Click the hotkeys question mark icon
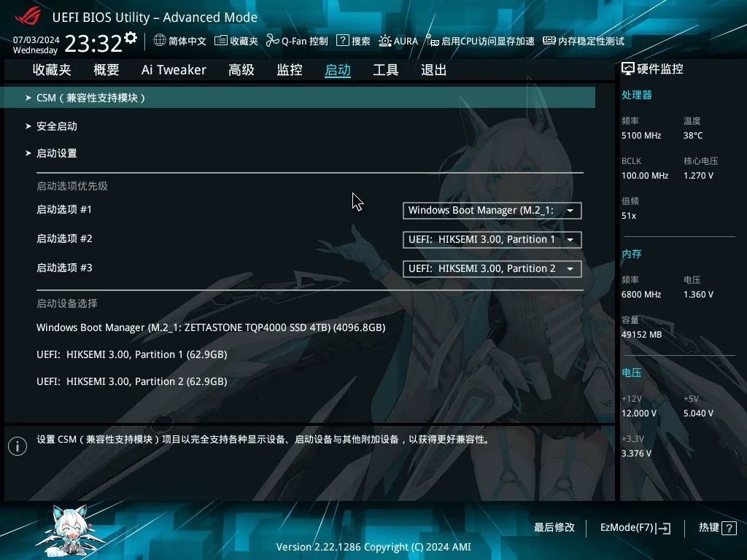 [729, 528]
